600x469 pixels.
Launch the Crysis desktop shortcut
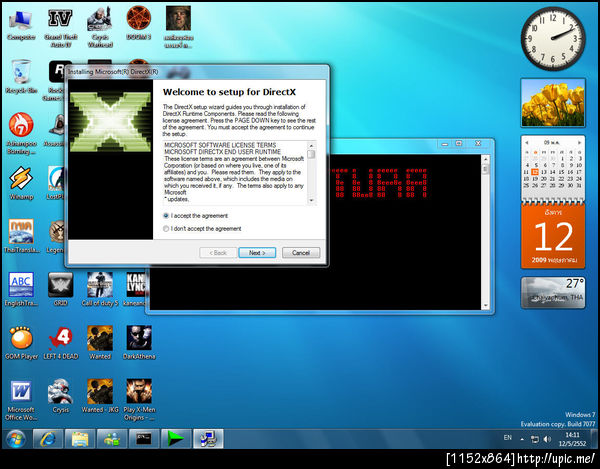[60, 396]
